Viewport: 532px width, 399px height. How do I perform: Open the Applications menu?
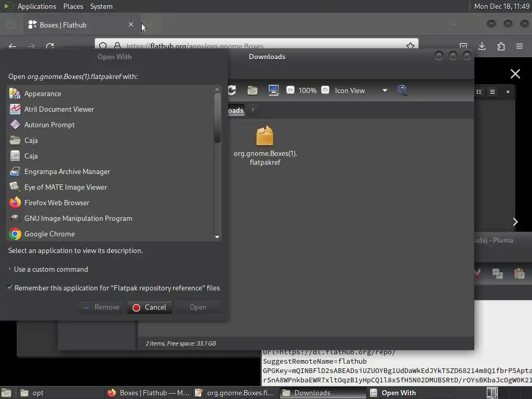pos(37,6)
